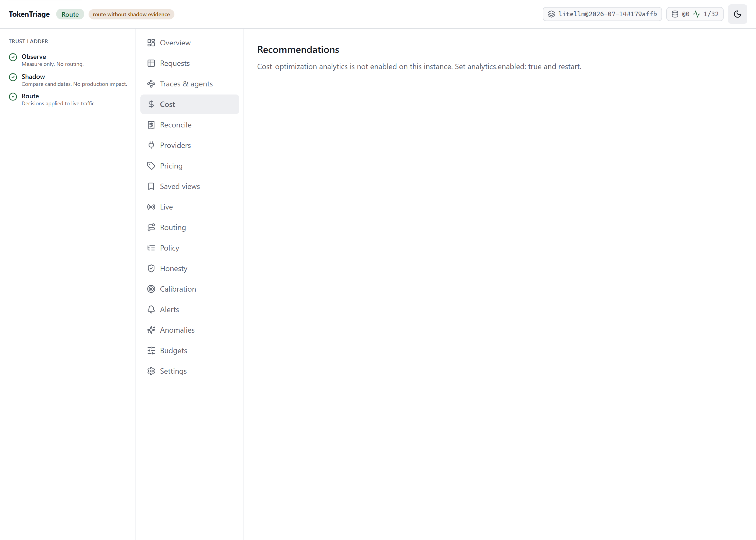The height and width of the screenshot is (540, 756).
Task: Select the Providers plug icon
Action: [151, 145]
